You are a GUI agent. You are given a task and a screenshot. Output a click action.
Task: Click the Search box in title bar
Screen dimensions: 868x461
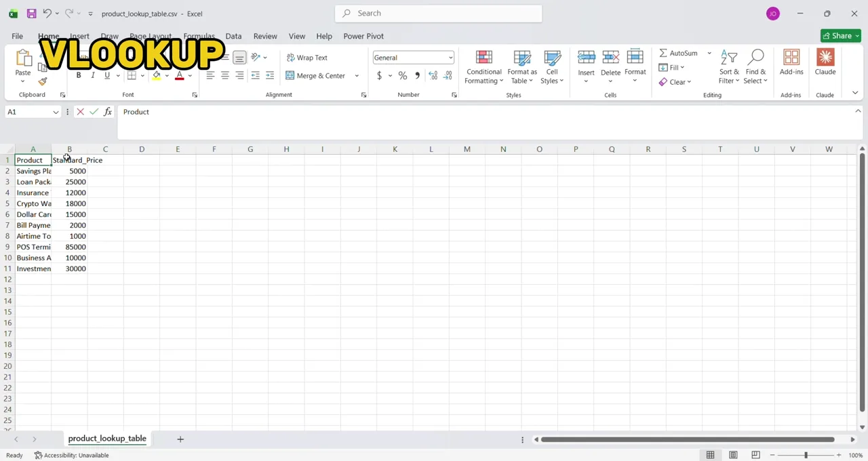point(438,13)
